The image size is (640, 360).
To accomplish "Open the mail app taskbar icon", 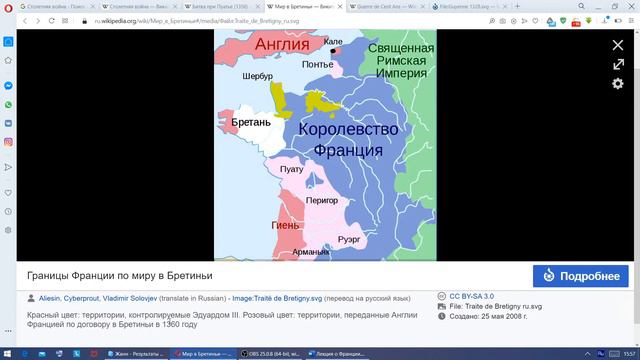I will click(x=42, y=354).
